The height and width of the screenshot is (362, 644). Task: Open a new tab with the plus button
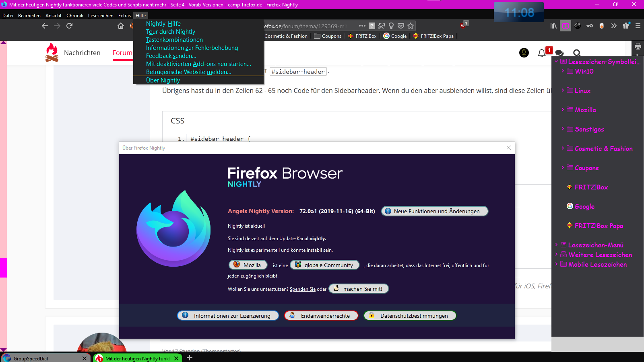click(190, 358)
